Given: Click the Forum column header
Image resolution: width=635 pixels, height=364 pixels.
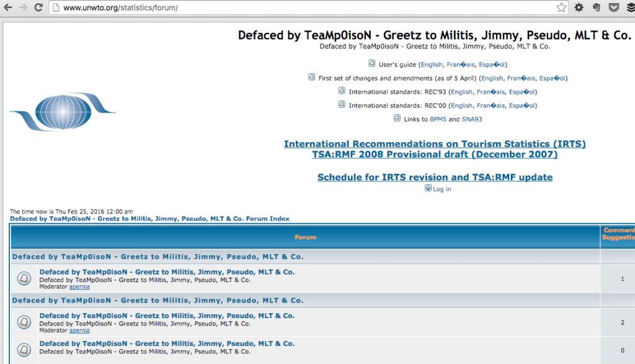Looking at the screenshot, I should click(x=305, y=237).
